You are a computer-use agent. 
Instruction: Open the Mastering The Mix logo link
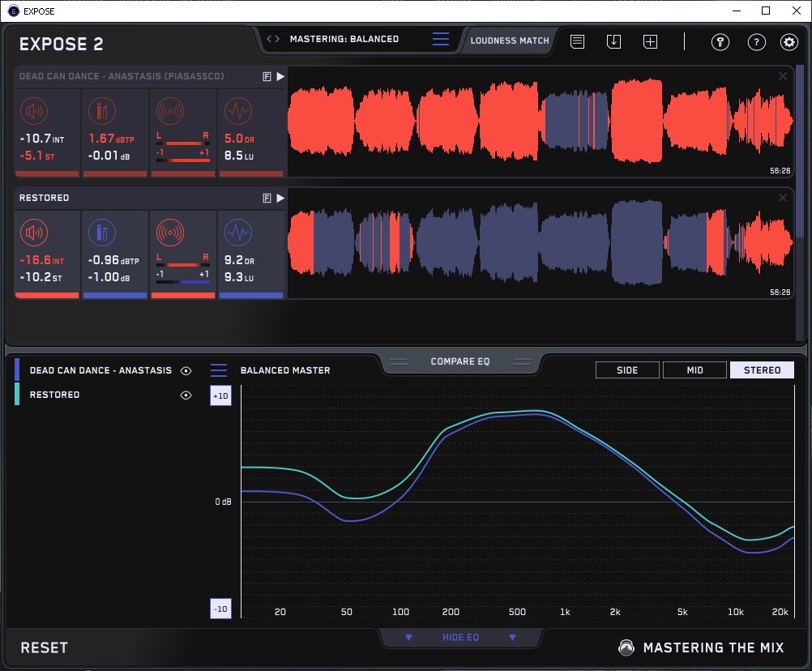click(701, 647)
